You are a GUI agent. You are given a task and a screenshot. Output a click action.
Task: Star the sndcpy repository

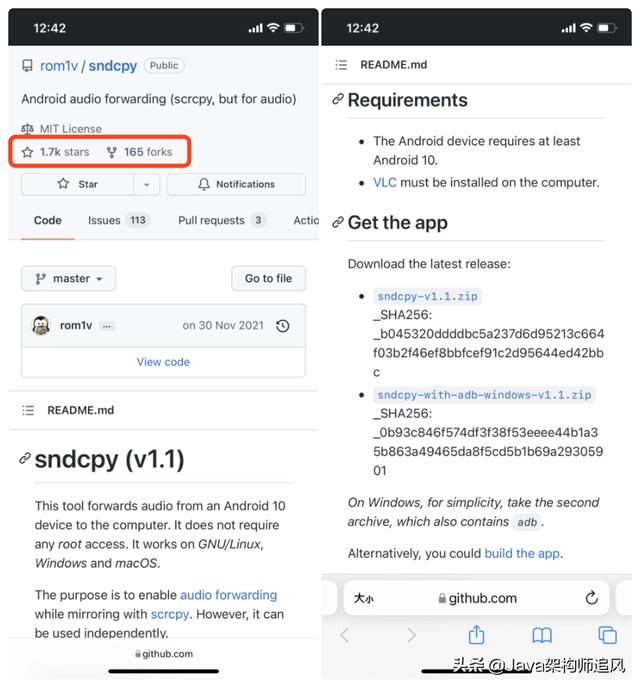pos(77,184)
